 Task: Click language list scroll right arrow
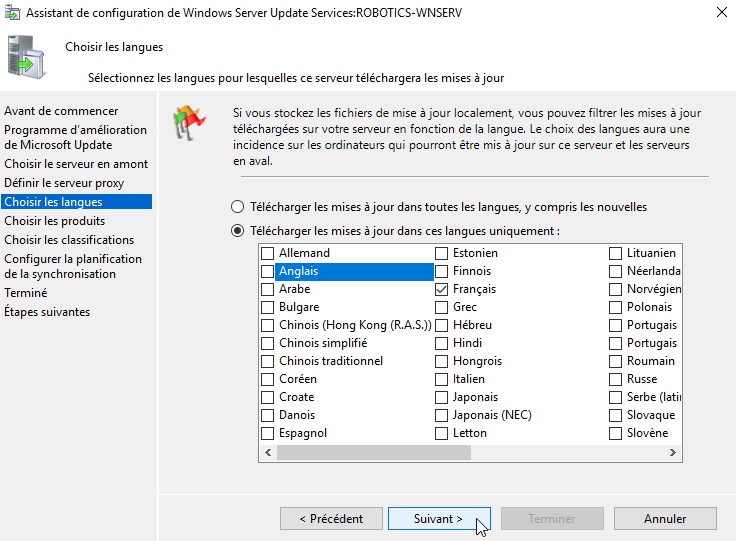coord(673,452)
